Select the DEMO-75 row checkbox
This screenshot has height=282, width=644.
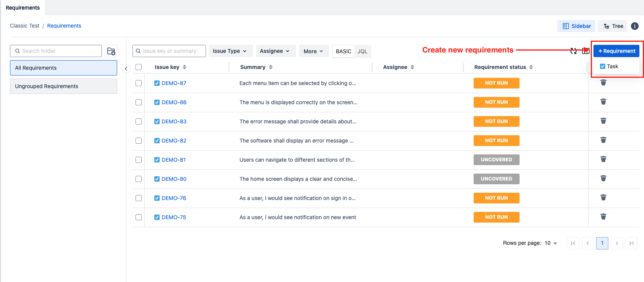click(x=139, y=217)
